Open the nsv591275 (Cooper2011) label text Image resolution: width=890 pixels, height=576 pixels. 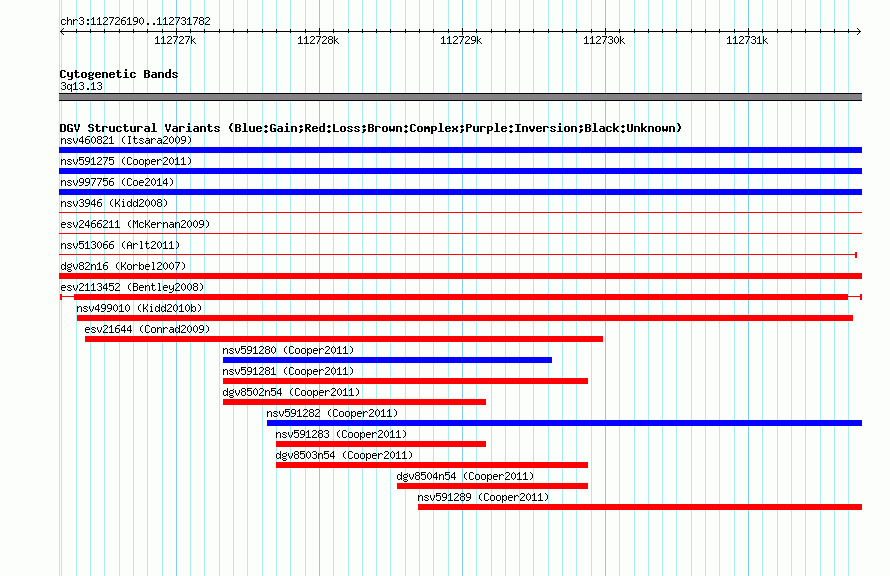[x=126, y=161]
